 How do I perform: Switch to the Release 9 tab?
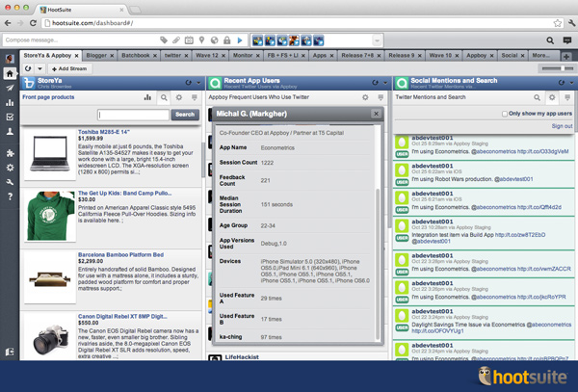[x=401, y=55]
